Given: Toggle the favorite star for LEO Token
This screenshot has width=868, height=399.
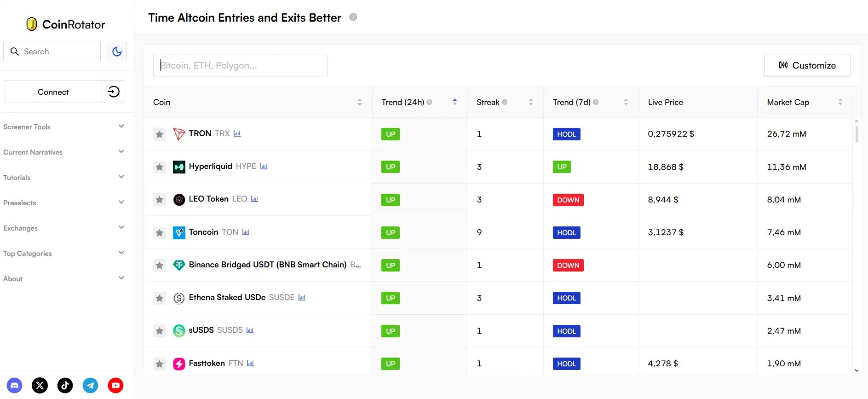Looking at the screenshot, I should coord(160,200).
